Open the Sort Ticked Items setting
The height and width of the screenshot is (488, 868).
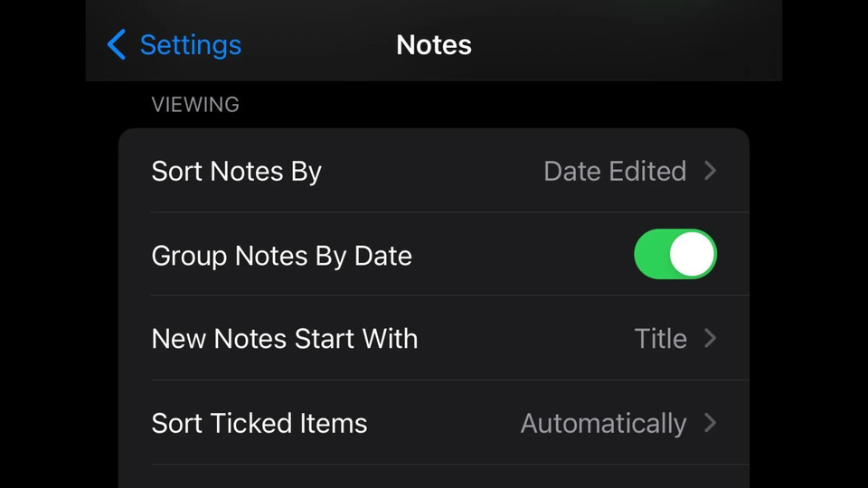434,423
